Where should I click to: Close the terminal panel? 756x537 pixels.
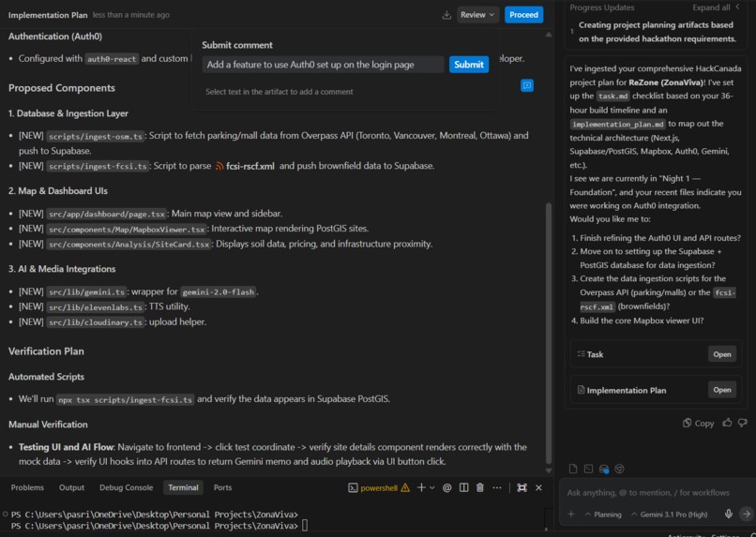pos(538,488)
